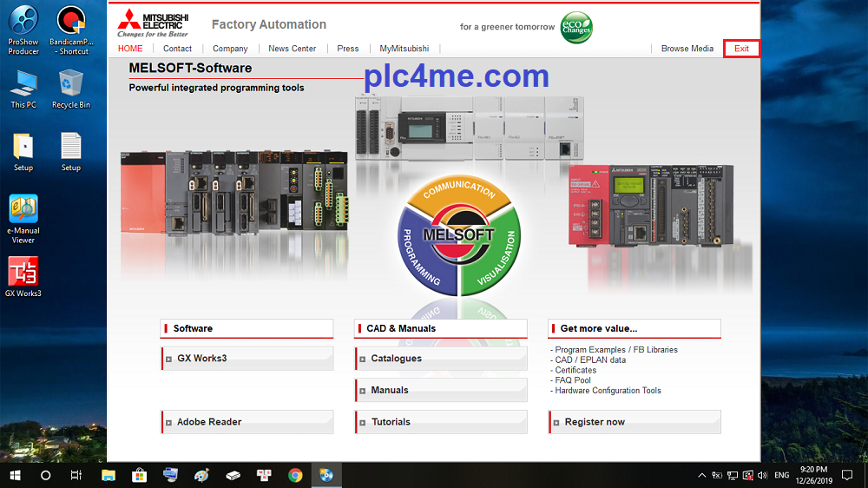
Task: Click the MELSOFT circular logo
Action: 457,234
